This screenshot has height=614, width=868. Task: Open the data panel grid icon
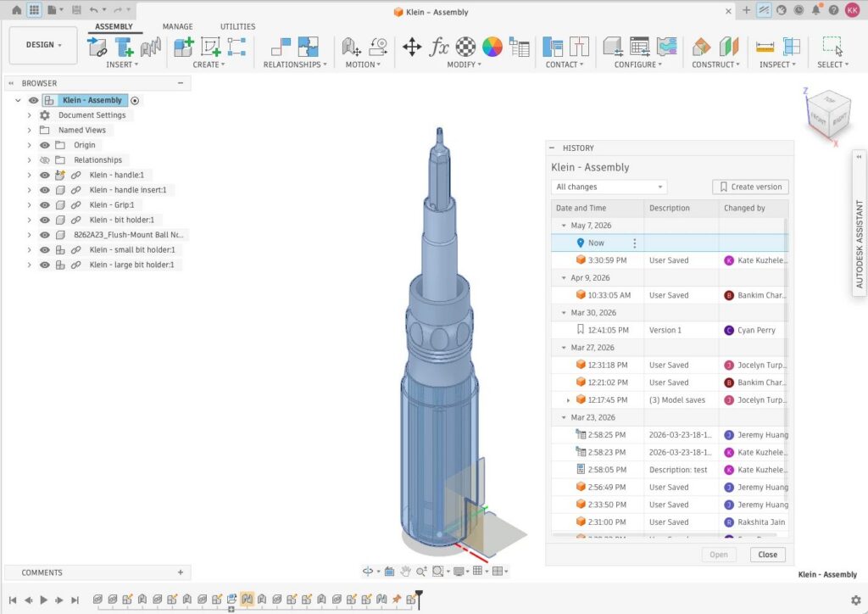click(34, 10)
